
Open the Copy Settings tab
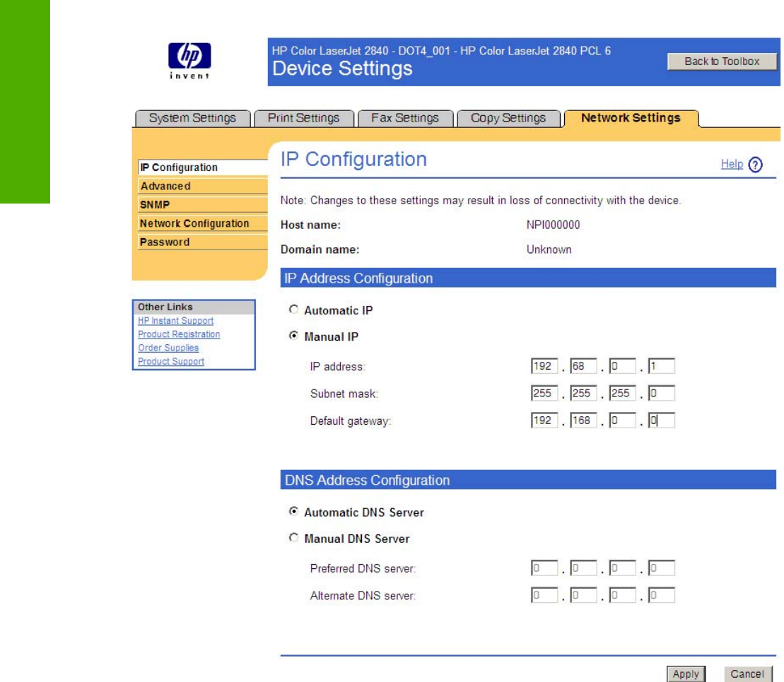click(508, 119)
